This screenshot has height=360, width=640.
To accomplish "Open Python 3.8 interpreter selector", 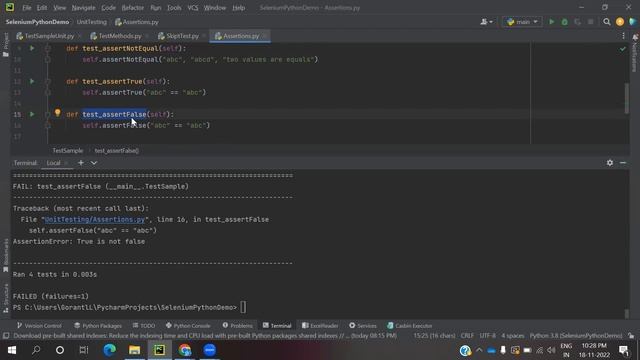I will pyautogui.click(x=576, y=336).
